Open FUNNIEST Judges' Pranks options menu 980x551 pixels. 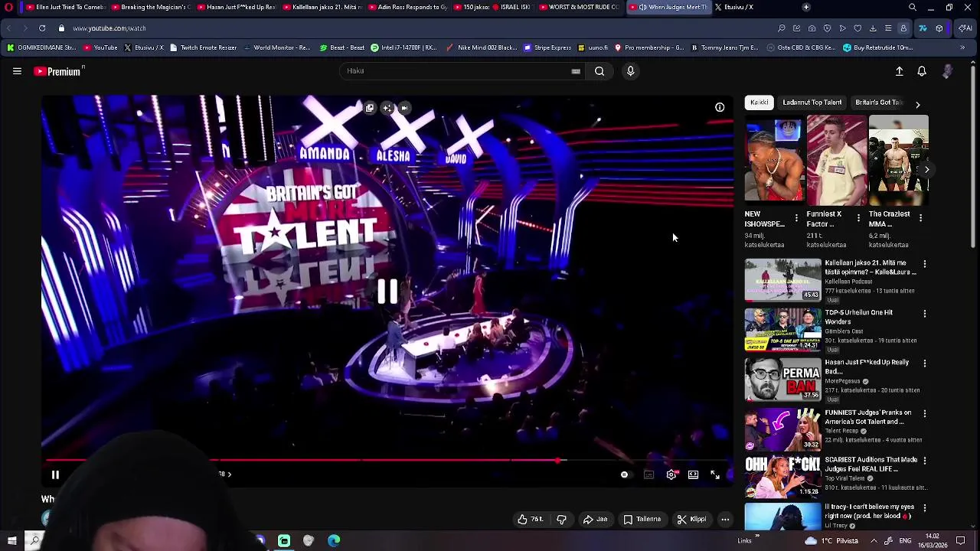point(924,413)
